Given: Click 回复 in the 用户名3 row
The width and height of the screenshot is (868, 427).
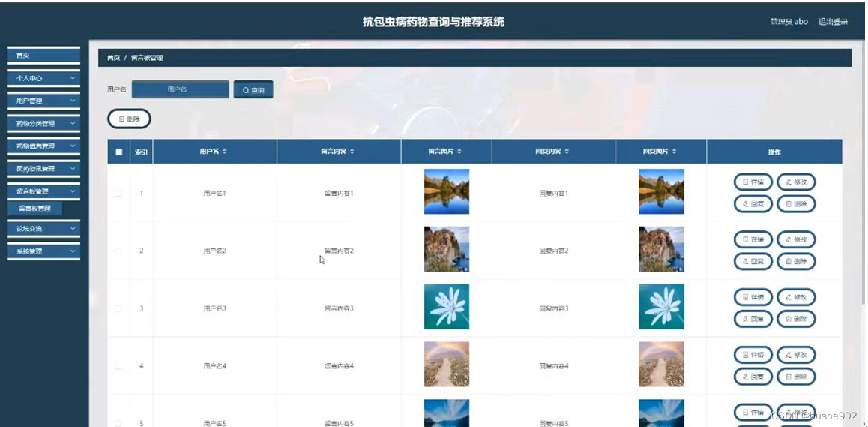Looking at the screenshot, I should pos(753,319).
